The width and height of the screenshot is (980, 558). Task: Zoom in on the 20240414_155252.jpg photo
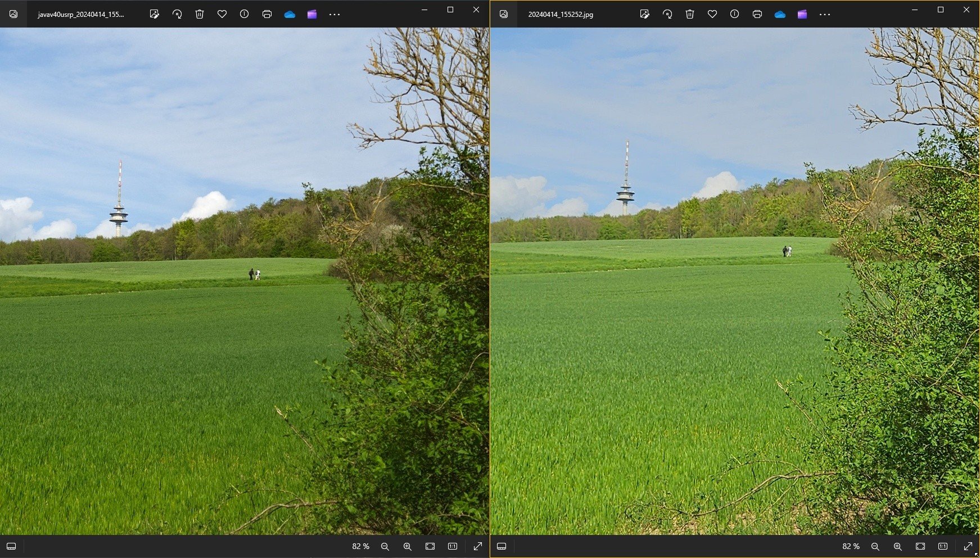pos(898,546)
